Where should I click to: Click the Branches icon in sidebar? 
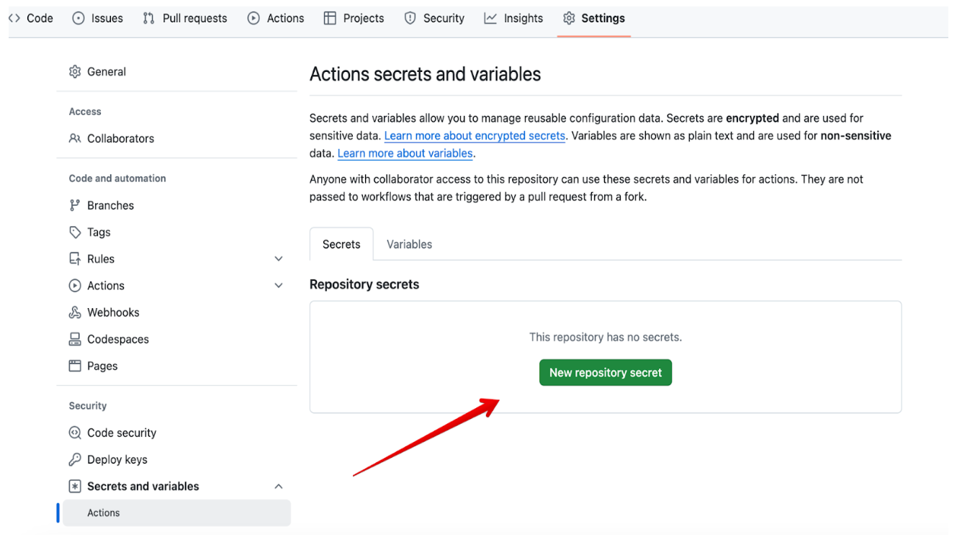point(75,206)
